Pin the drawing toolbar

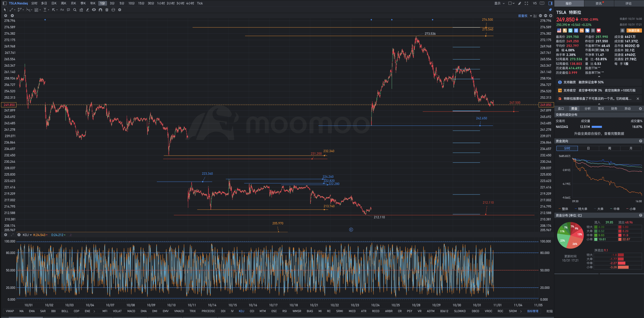pyautogui.click(x=550, y=10)
